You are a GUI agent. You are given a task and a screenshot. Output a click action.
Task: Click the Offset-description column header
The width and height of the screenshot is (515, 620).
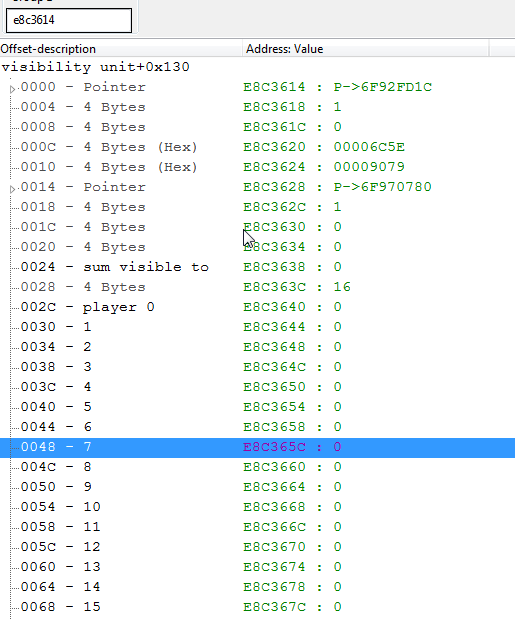coord(121,49)
